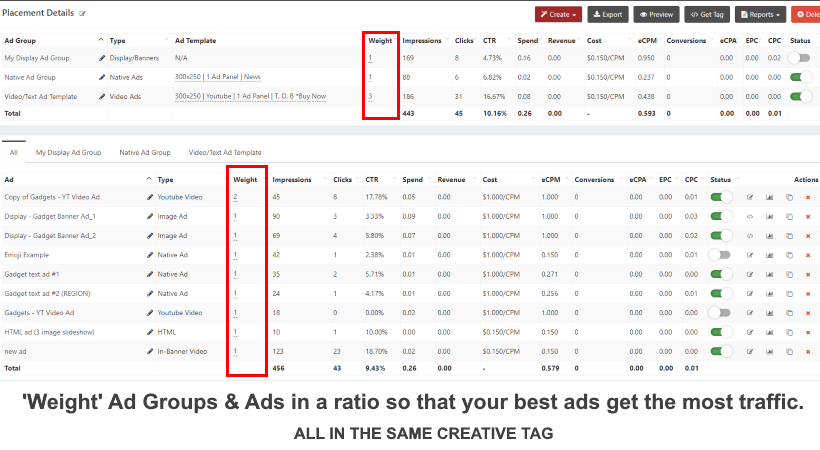
Task: Open editor icon for Copy of Gadgets ad actions
Action: tap(750, 197)
